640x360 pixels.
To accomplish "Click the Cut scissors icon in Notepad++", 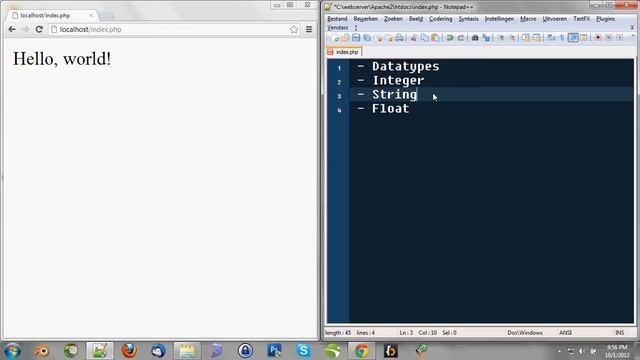I will pos(413,38).
